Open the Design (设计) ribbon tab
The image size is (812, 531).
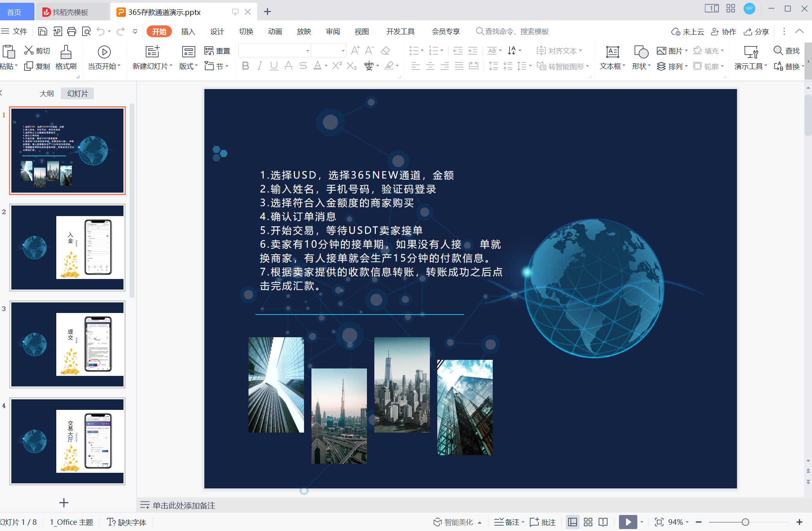point(217,32)
